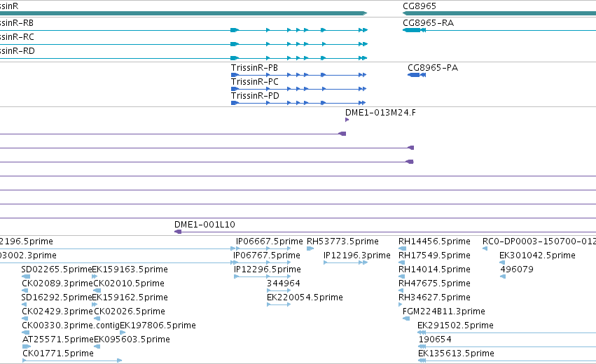Pick the IP12296.5prime EST label
The image size is (596, 364).
tap(268, 269)
